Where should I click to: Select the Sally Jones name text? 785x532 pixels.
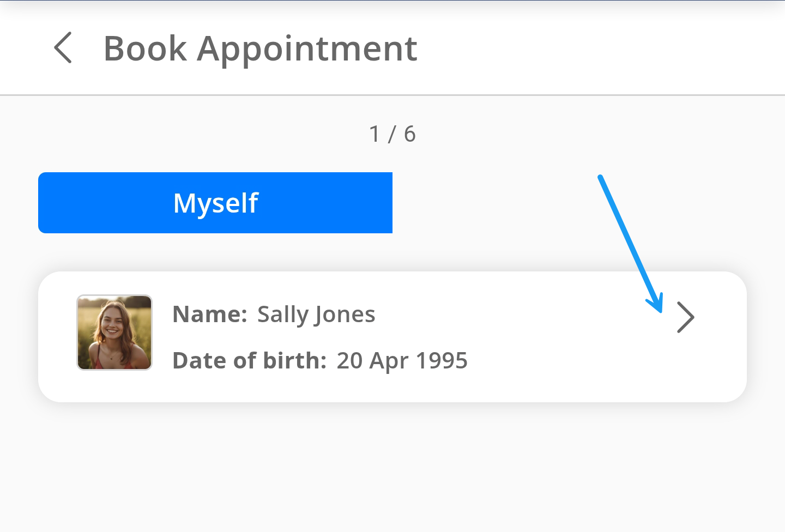[x=316, y=315]
